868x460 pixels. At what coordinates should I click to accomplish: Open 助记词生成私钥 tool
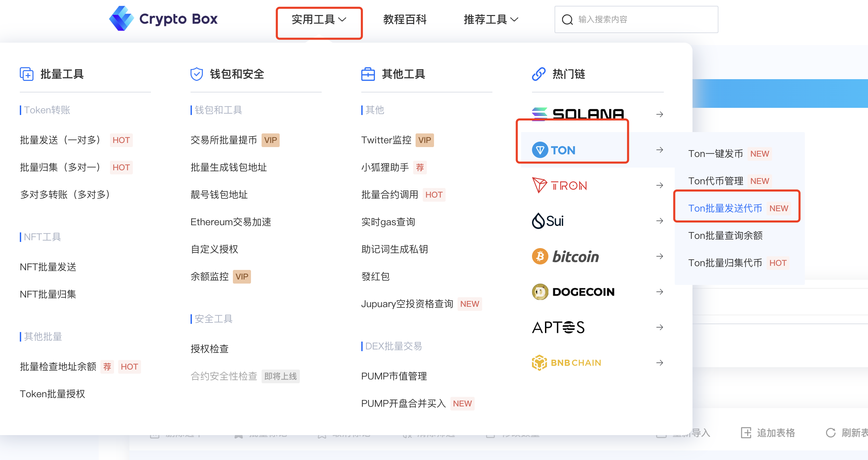click(x=394, y=249)
